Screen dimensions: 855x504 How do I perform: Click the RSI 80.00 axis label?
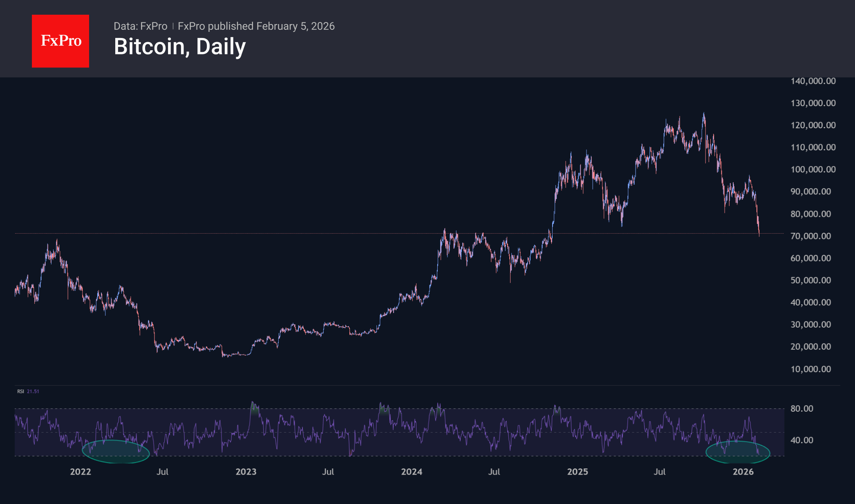(x=801, y=408)
